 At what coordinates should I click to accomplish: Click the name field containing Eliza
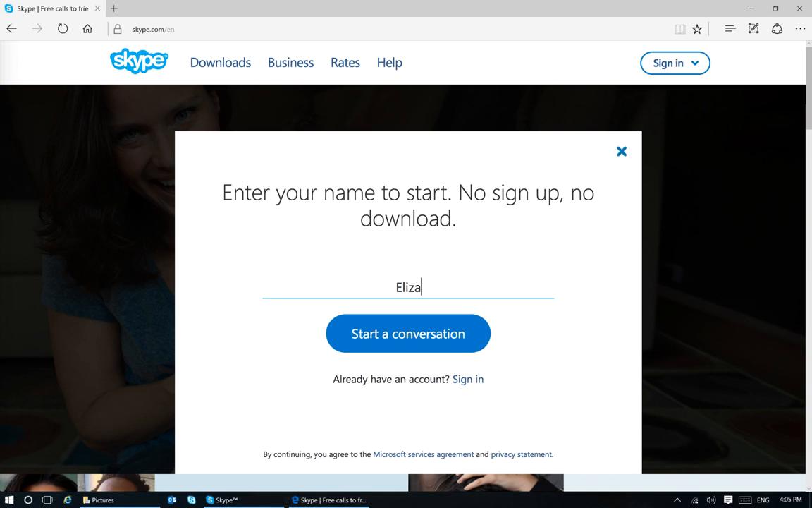pyautogui.click(x=408, y=286)
